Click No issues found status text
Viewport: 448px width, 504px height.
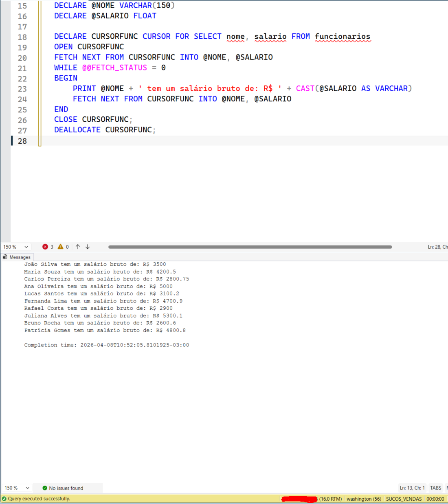[66, 488]
